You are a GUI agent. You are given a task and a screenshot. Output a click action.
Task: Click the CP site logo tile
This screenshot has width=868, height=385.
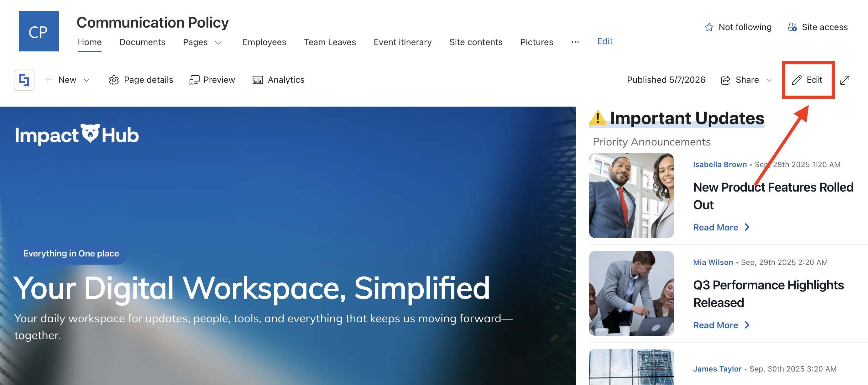(x=39, y=31)
